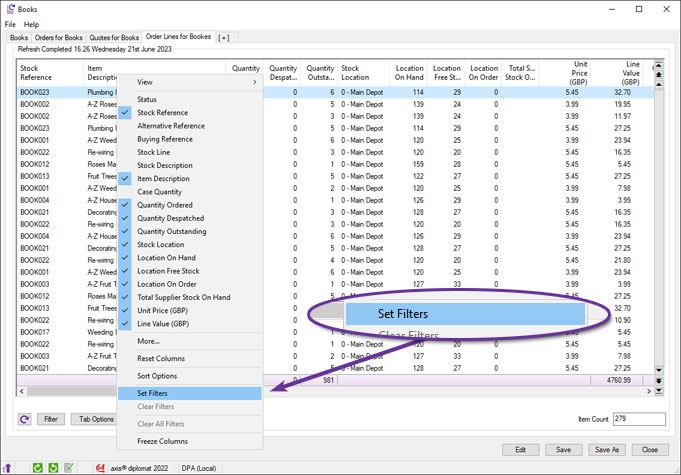Click the page-up double-arrow scroll button
The width and height of the screenshot is (681, 475).
tap(658, 75)
